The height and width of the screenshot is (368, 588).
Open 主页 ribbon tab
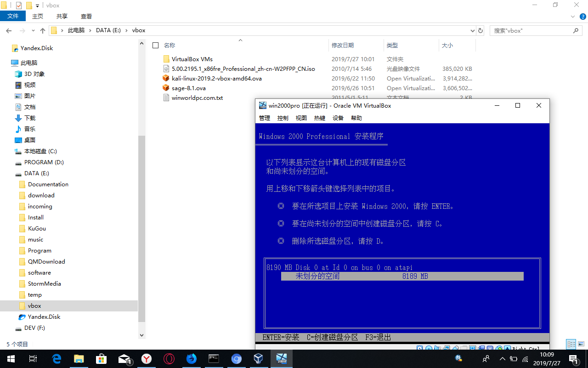38,16
